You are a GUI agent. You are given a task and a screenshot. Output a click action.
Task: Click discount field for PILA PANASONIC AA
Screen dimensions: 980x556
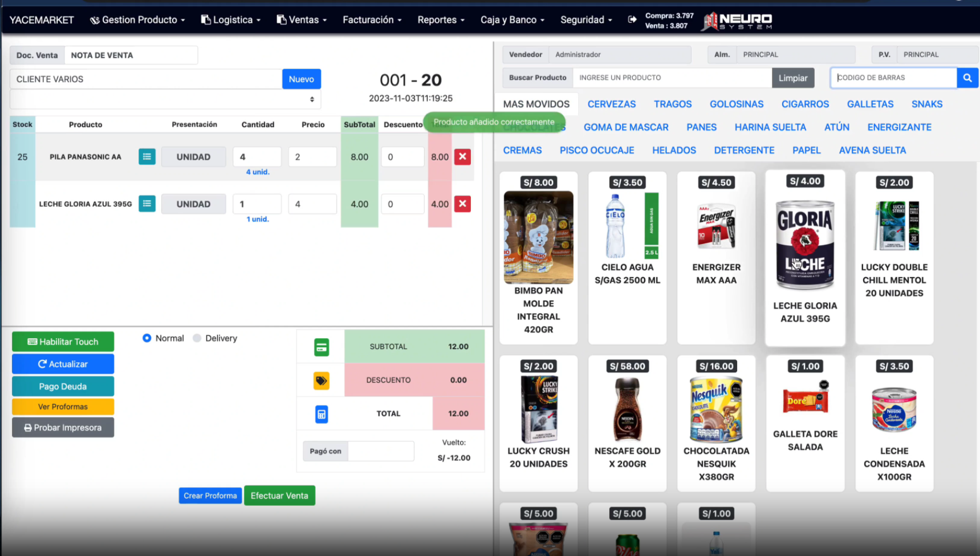402,157
